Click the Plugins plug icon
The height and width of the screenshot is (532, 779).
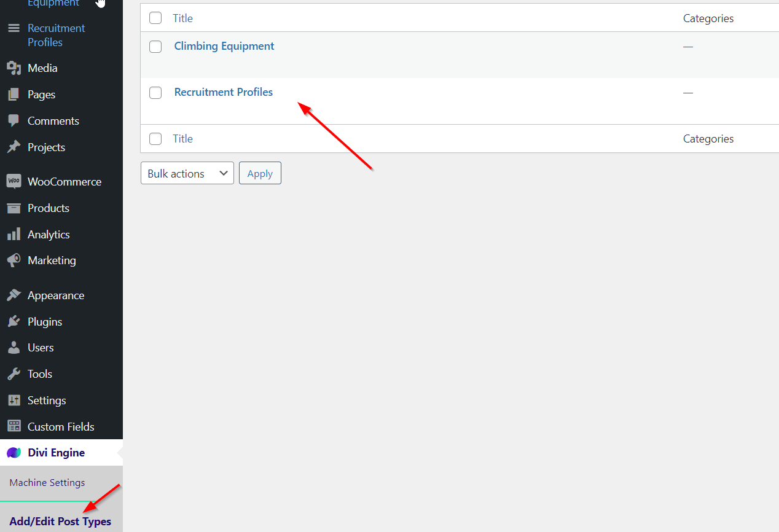click(x=14, y=322)
